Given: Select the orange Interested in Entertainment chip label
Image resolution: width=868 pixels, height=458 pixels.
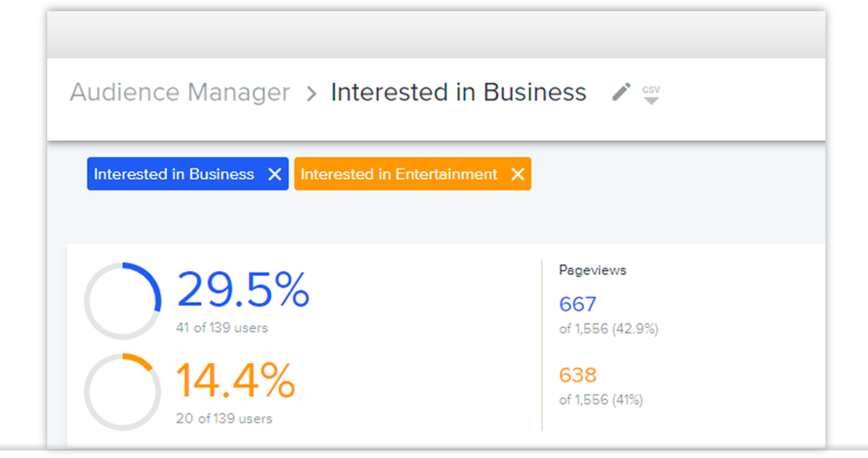Looking at the screenshot, I should pos(398,174).
